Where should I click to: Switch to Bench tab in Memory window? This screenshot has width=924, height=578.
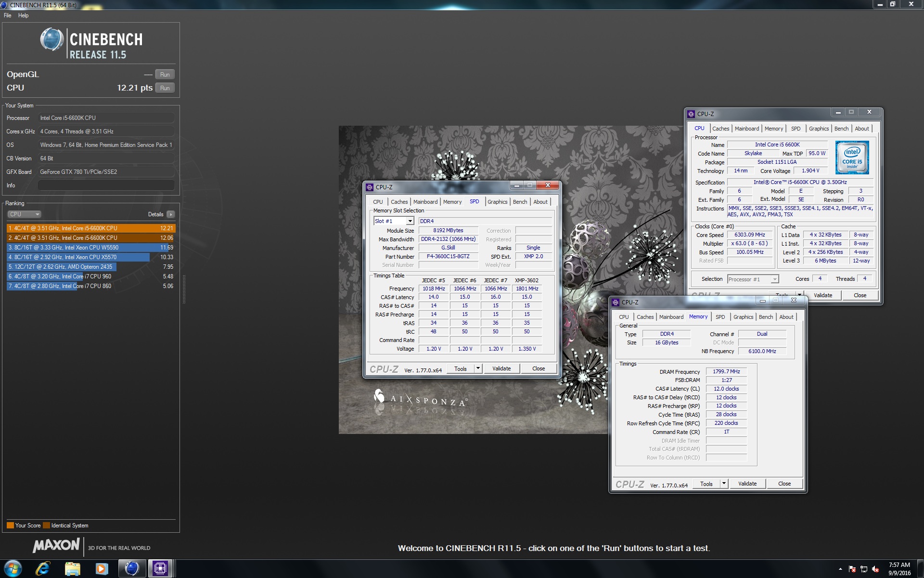(x=766, y=317)
